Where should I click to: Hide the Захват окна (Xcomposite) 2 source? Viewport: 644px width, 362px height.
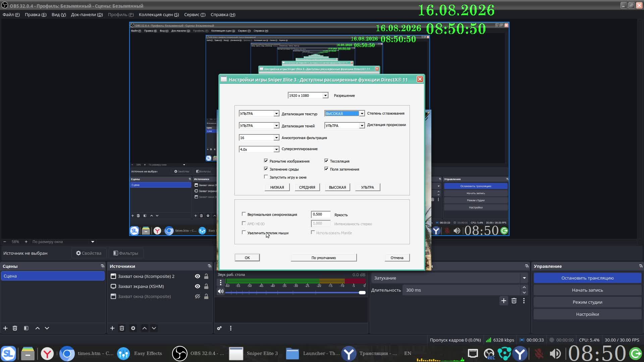click(x=198, y=276)
